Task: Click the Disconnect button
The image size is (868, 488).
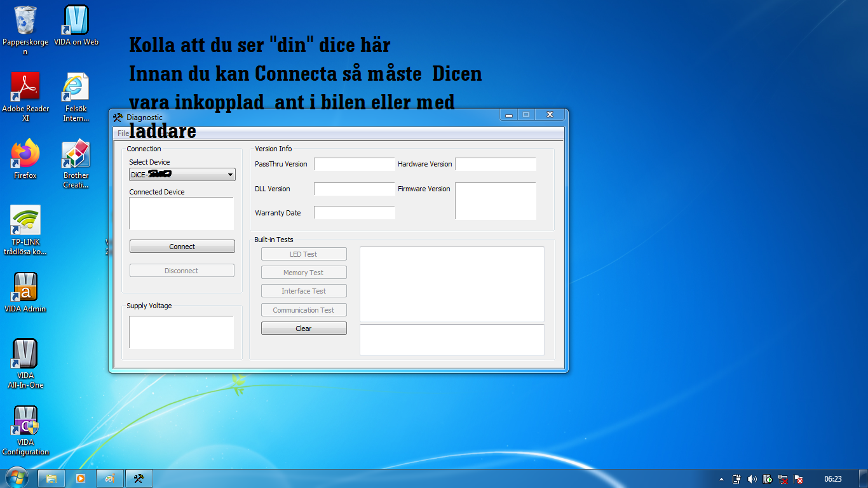Action: click(182, 271)
